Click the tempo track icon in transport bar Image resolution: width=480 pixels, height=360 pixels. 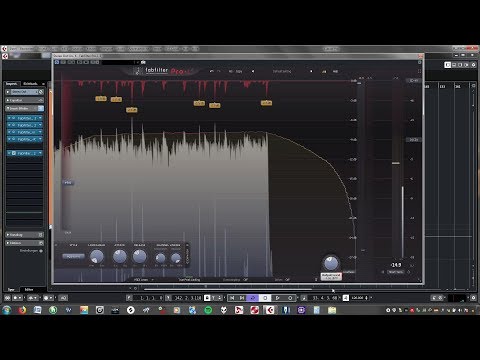346,298
